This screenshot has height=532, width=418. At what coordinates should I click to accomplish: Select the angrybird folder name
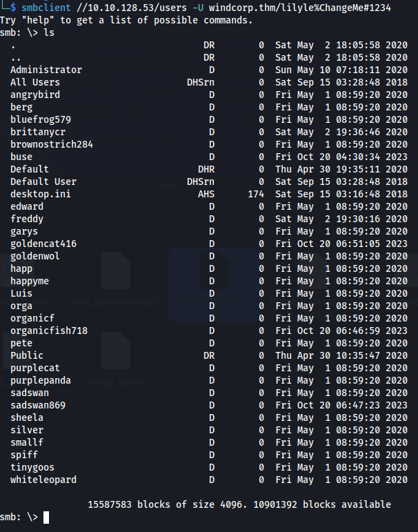point(35,95)
